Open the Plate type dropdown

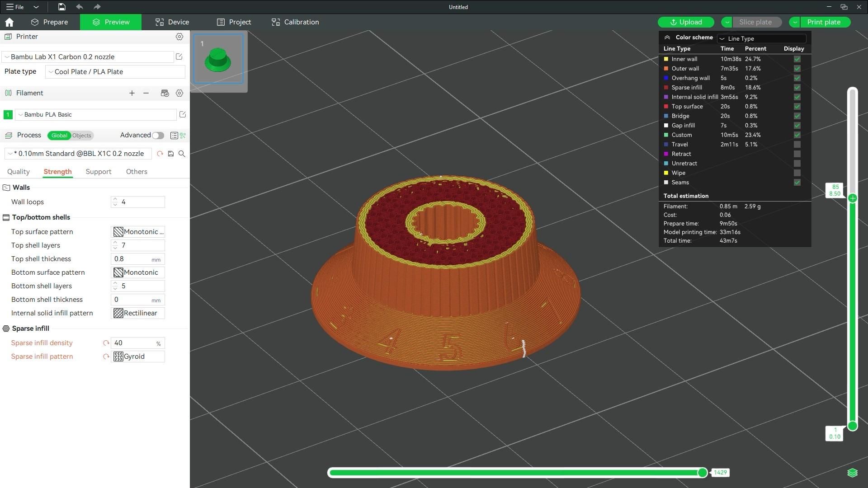tap(115, 72)
